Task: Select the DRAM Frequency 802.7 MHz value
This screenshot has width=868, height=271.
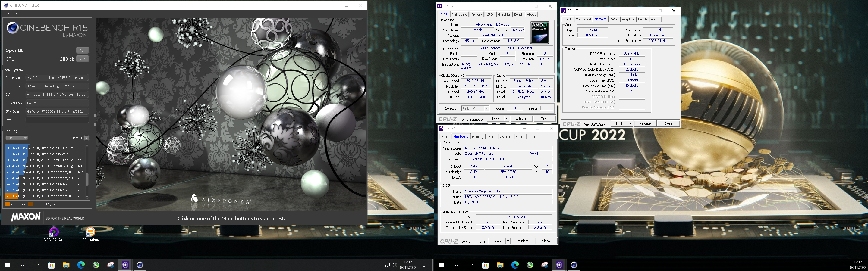Action: click(x=631, y=54)
